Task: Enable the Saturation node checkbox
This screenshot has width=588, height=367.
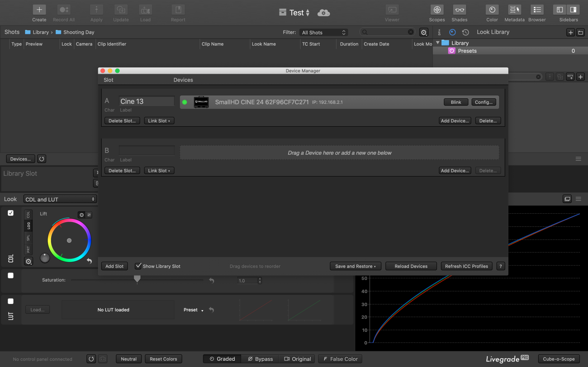Action: click(11, 276)
